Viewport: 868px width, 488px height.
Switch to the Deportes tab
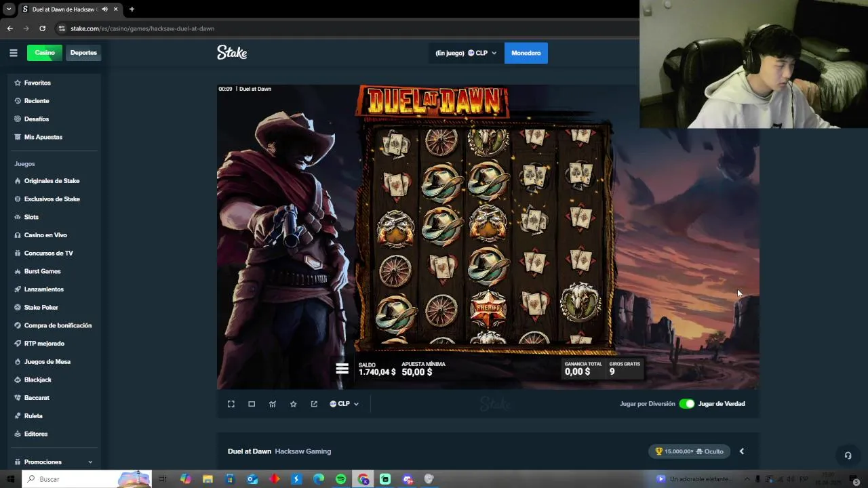(x=83, y=53)
